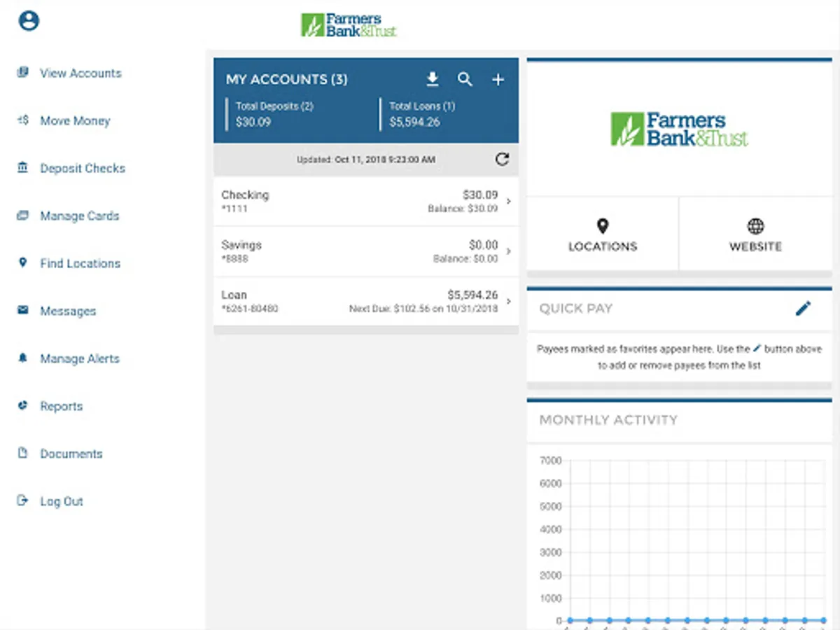Expand the Loan account row chevron
The width and height of the screenshot is (840, 630).
point(508,301)
